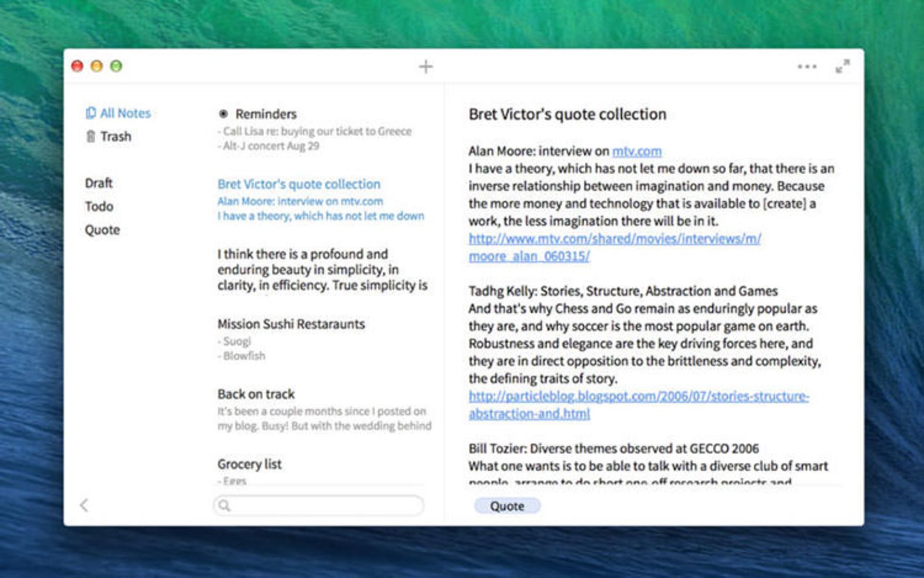Open the particleblog.blogspot.com stories link
Screen dimensions: 924x578
tap(638, 397)
